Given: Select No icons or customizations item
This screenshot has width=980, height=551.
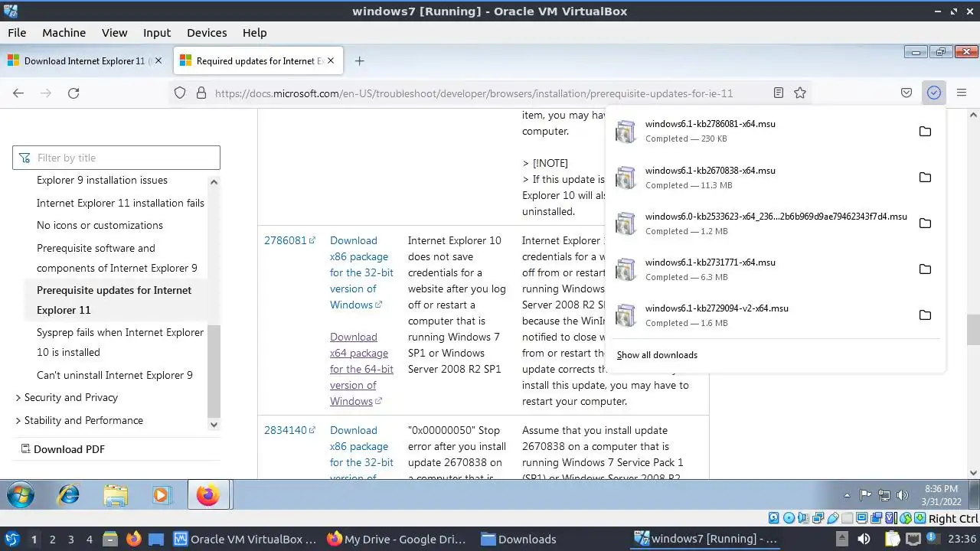Looking at the screenshot, I should (100, 225).
